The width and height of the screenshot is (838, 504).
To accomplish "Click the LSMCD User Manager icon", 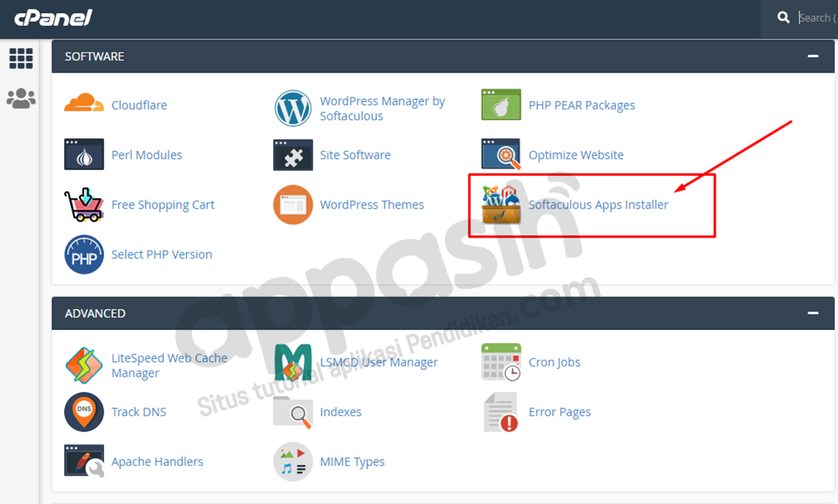I will pos(293,363).
